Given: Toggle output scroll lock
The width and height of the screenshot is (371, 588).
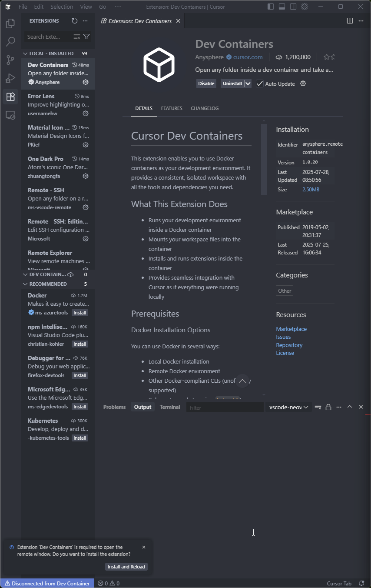Looking at the screenshot, I should pyautogui.click(x=328, y=407).
